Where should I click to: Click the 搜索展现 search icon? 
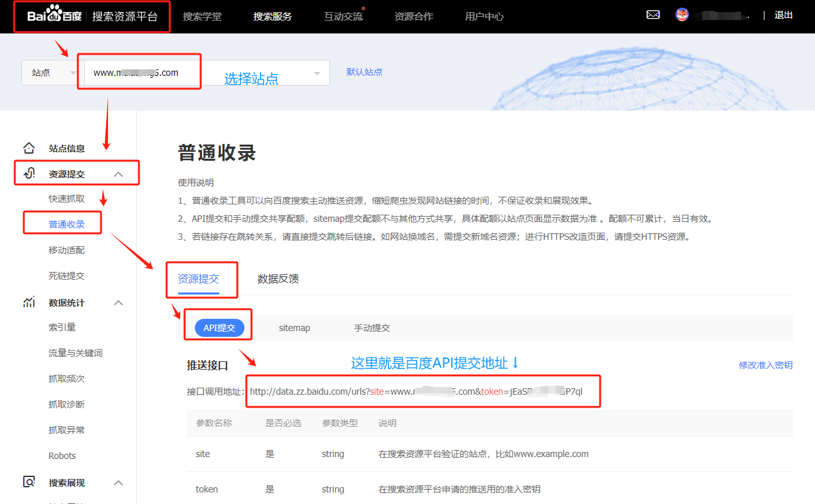tap(29, 483)
